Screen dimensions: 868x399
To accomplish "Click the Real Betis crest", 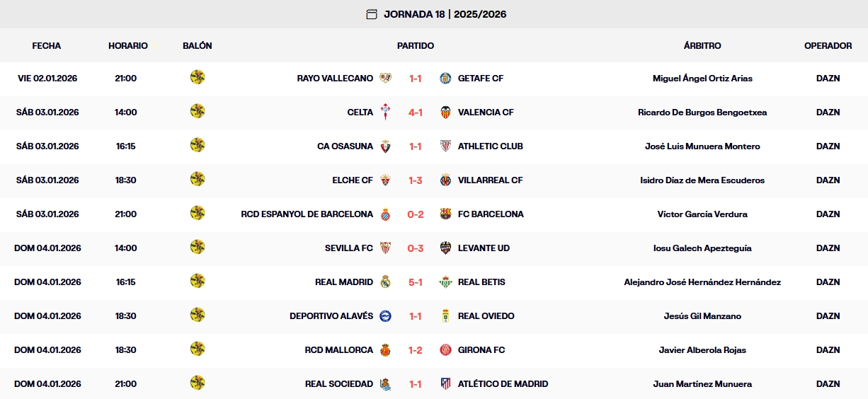I will point(445,282).
